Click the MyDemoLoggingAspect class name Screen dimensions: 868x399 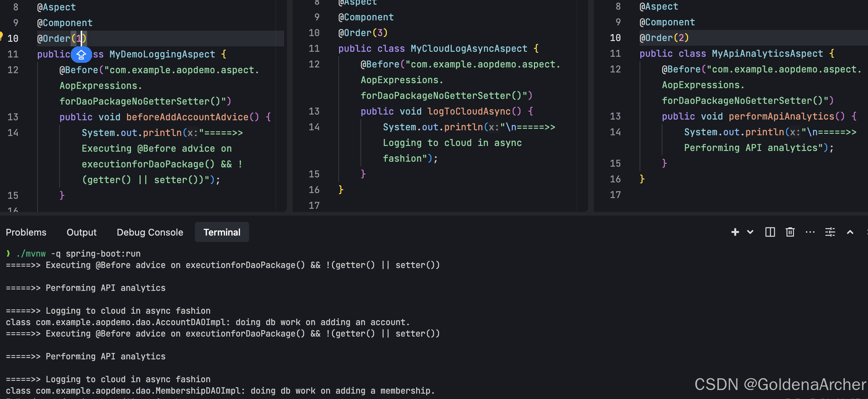point(162,54)
